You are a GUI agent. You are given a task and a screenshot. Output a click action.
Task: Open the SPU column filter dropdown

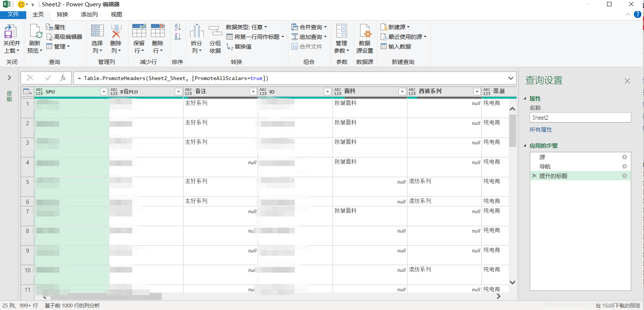pyautogui.click(x=104, y=92)
